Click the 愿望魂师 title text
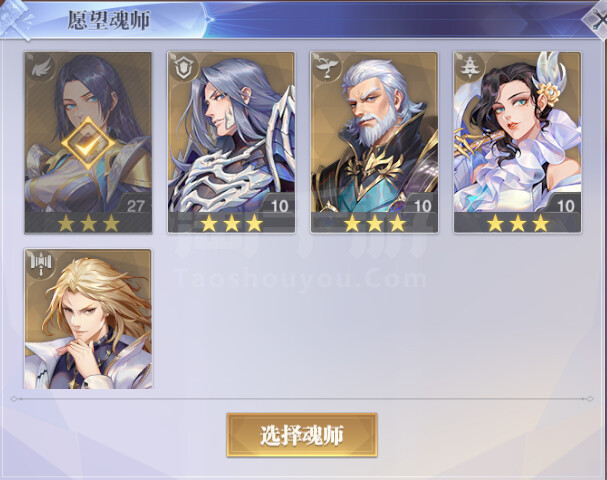This screenshot has height=480, width=607. (x=109, y=20)
